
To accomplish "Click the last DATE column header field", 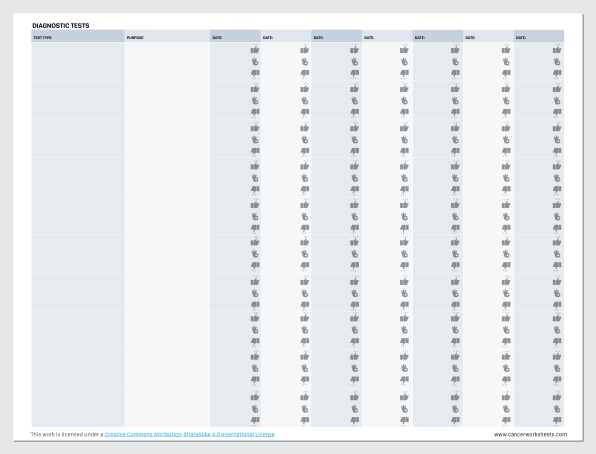I will point(539,36).
